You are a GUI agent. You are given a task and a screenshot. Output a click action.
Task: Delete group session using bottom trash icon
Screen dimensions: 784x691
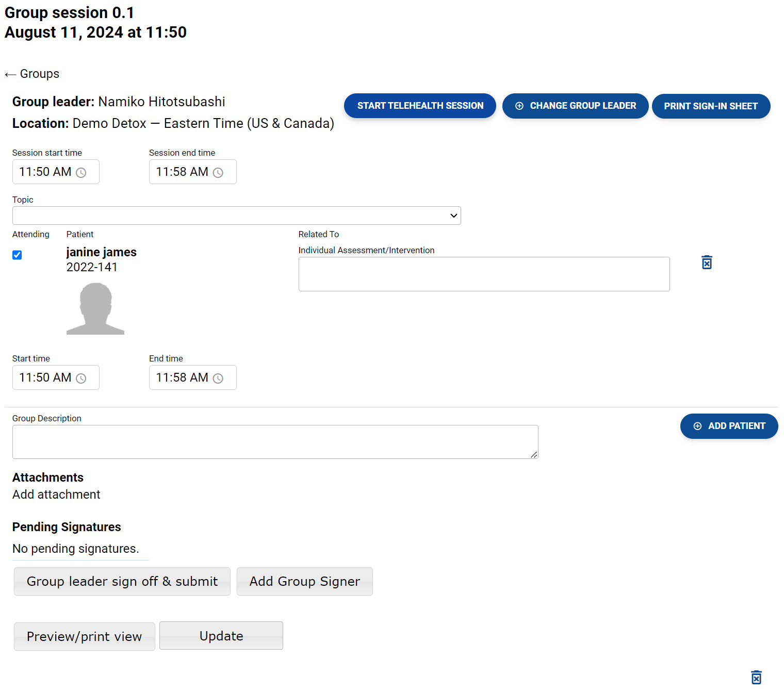(756, 677)
